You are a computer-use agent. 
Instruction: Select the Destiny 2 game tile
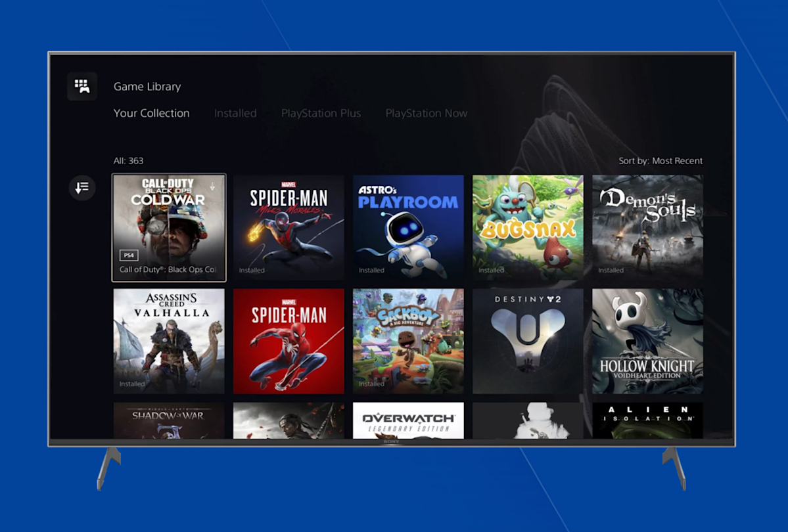tap(528, 341)
